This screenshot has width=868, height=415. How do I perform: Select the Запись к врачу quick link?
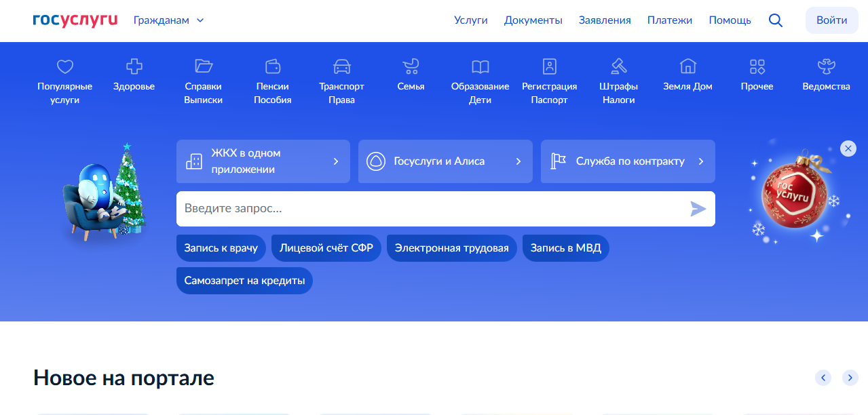pyautogui.click(x=221, y=248)
